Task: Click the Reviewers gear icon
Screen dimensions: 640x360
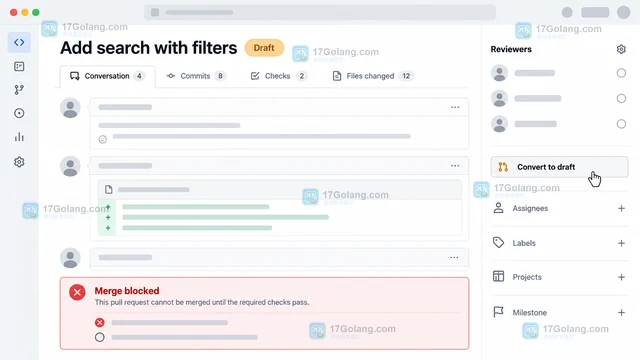Action: (x=621, y=49)
